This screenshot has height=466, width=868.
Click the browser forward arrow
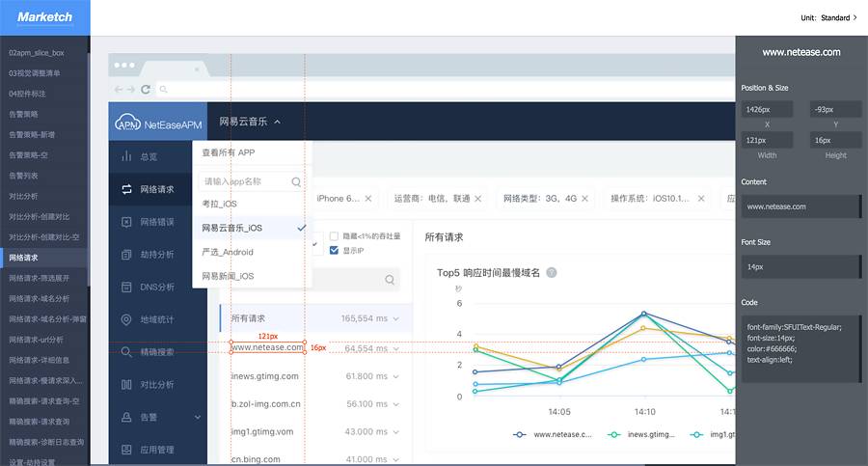[130, 89]
